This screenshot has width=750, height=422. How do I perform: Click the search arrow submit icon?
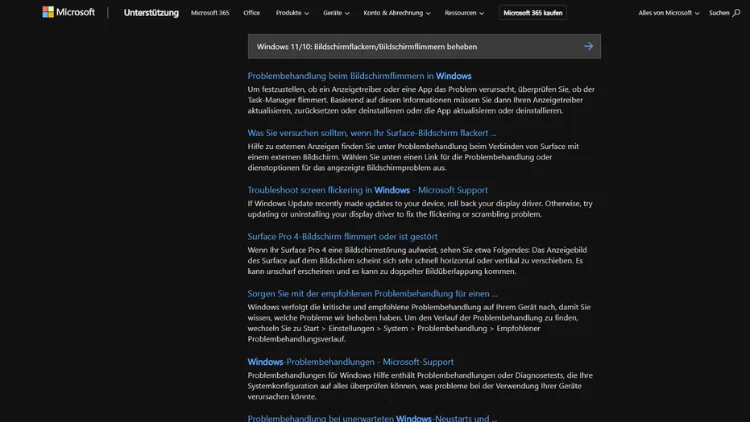pos(588,46)
